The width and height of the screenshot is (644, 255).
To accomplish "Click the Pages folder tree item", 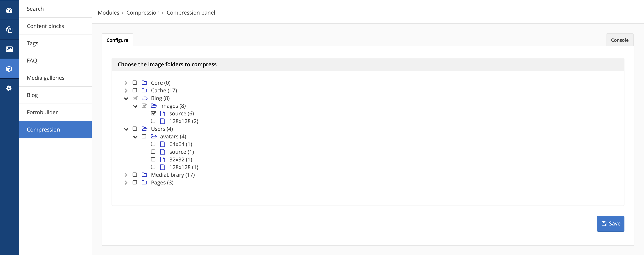I will click(x=162, y=182).
